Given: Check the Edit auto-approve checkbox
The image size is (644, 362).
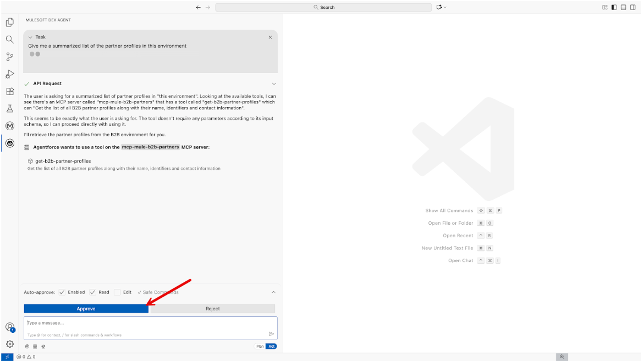Looking at the screenshot, I should pyautogui.click(x=117, y=292).
